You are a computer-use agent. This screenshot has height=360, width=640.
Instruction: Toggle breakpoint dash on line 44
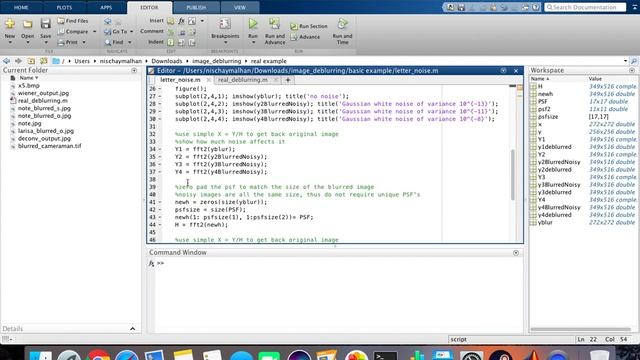(x=160, y=225)
